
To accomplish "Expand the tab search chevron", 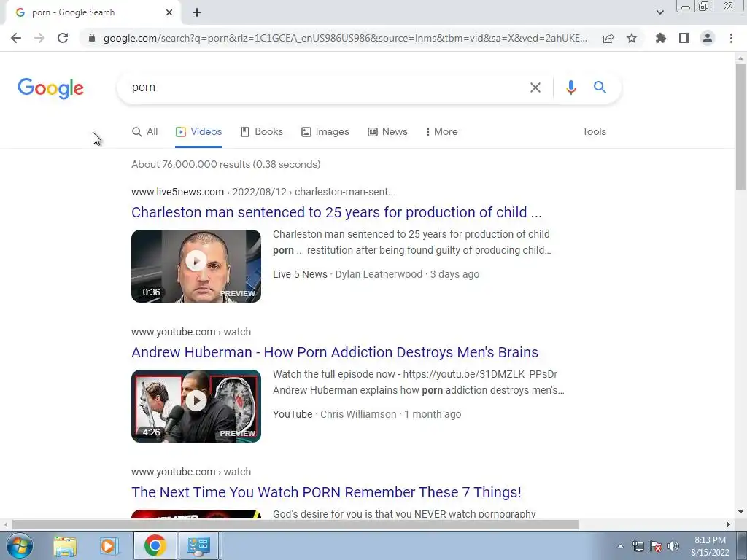I will coord(659,12).
